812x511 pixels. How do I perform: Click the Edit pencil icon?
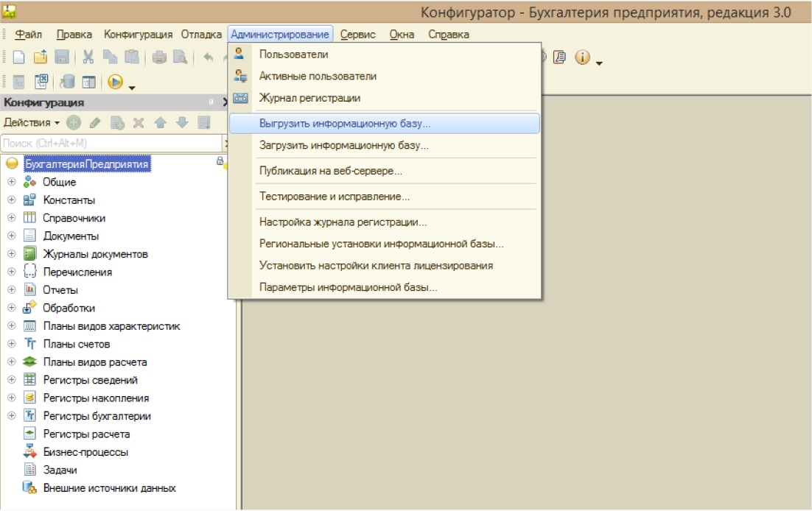coord(95,123)
